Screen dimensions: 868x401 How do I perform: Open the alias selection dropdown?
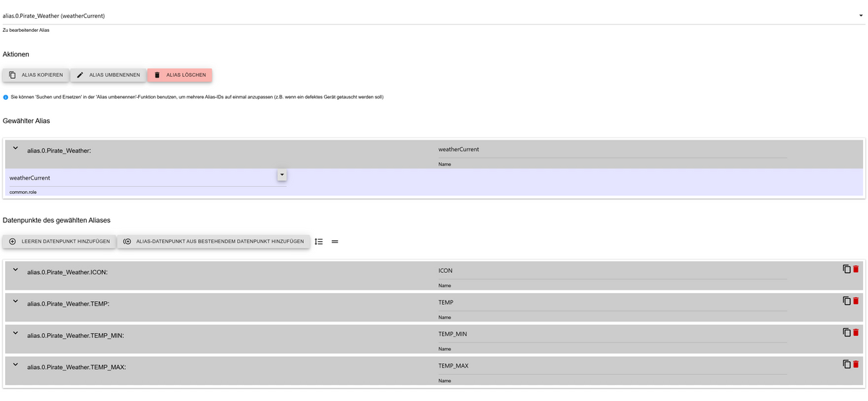[860, 15]
